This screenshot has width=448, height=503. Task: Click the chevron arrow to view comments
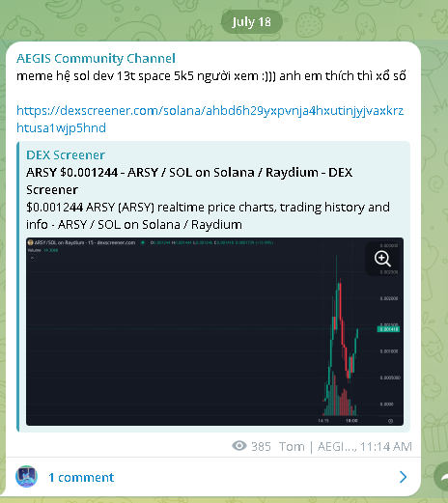click(x=403, y=477)
